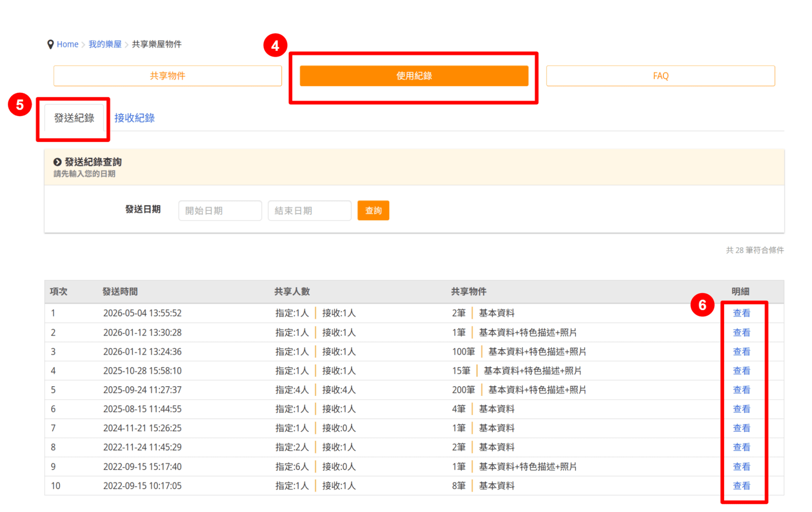View details for row 2026-01-12 13:30:28
812x512 pixels.
741,332
